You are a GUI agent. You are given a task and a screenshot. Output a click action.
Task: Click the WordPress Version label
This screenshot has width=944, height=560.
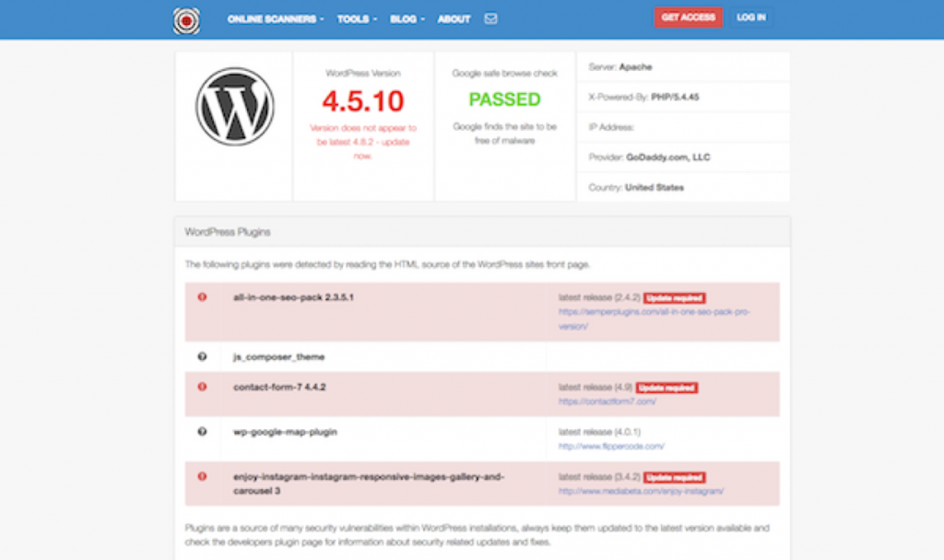(x=363, y=74)
